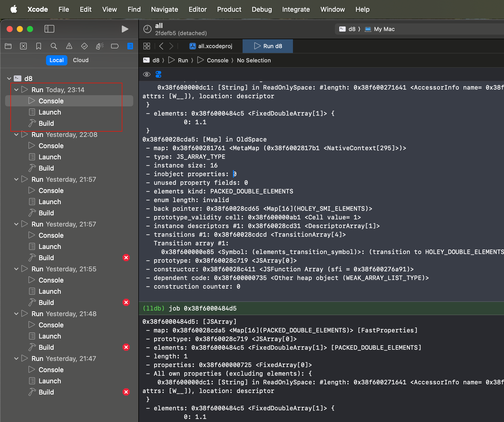Select the highlighted Console row
504x422 pixels.
pos(69,101)
